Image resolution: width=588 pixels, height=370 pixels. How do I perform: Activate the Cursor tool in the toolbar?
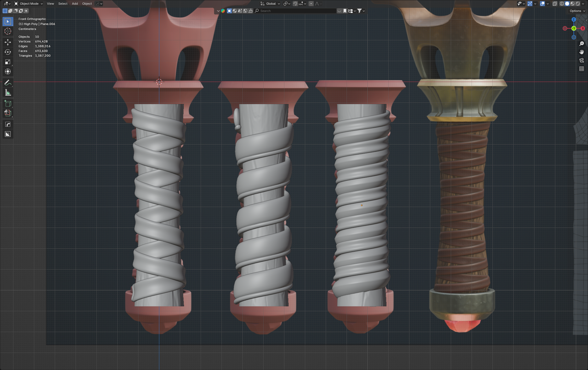coord(8,31)
